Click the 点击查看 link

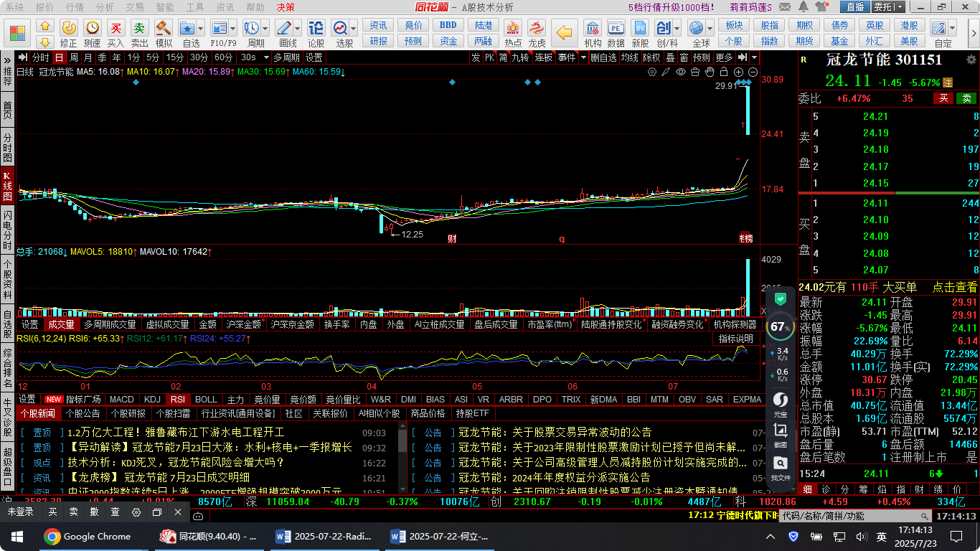[x=954, y=287]
